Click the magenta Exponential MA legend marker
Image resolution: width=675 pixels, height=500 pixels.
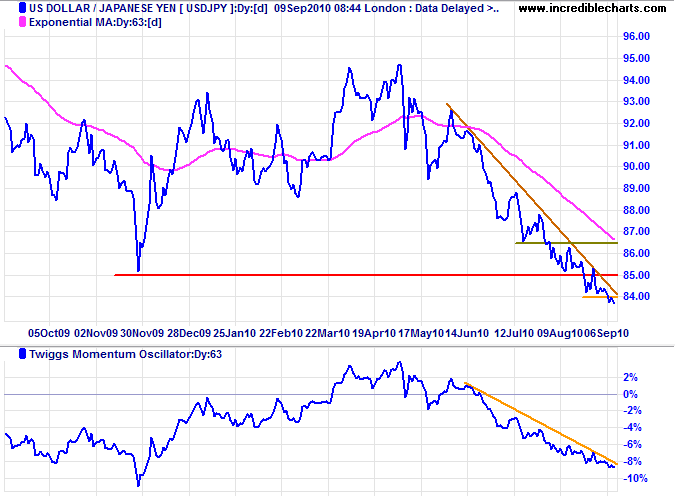tap(22, 22)
